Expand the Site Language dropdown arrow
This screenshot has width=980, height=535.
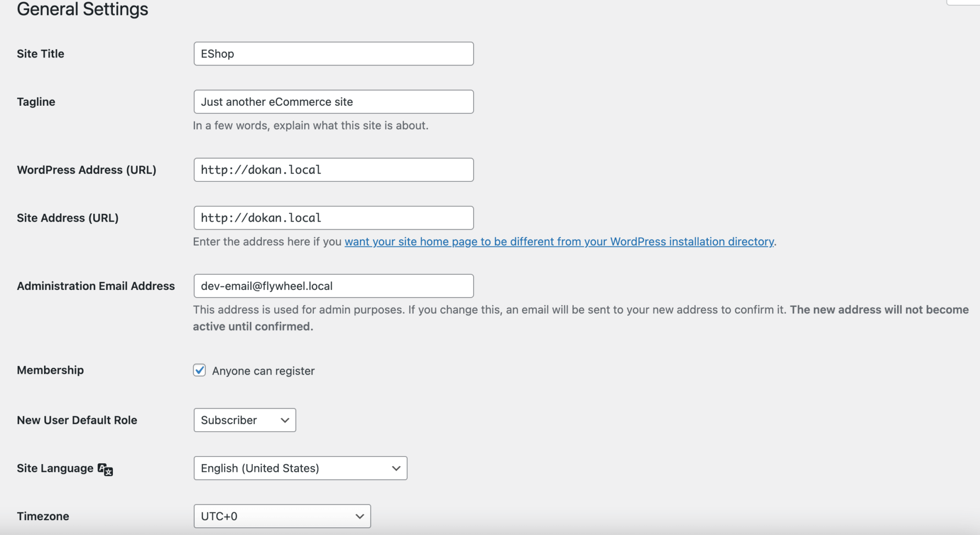click(x=395, y=468)
